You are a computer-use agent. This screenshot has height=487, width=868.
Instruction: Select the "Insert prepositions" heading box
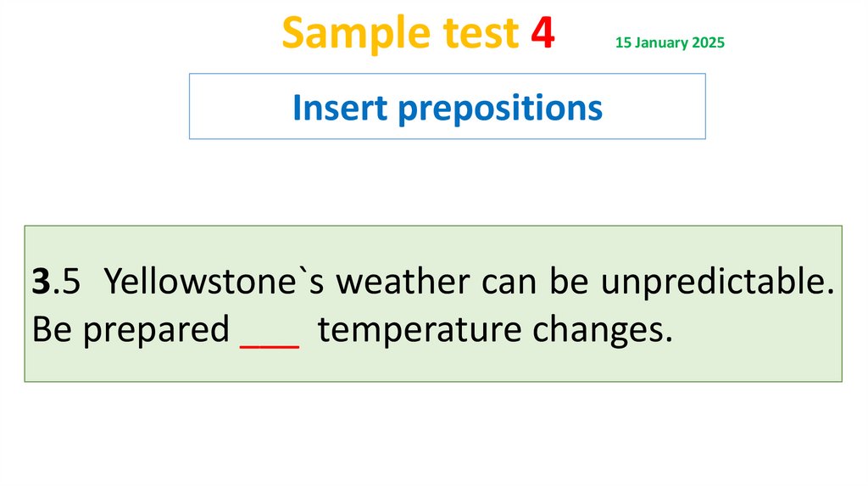click(x=447, y=106)
